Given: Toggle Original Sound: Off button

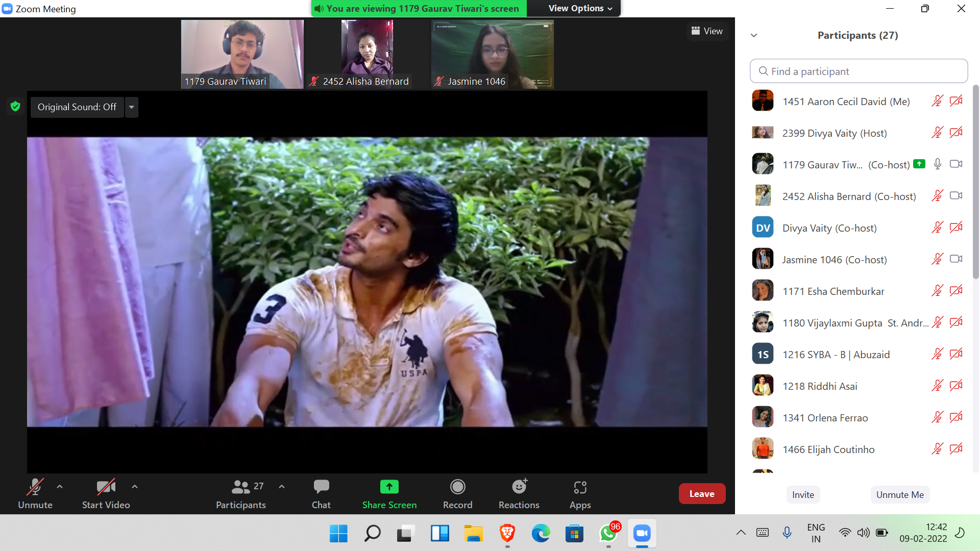Looking at the screenshot, I should (x=77, y=107).
